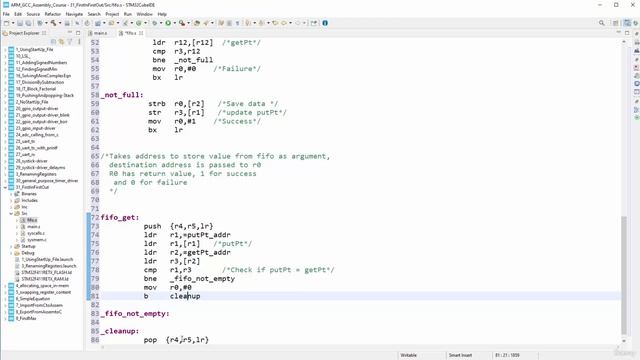Click the _fifo_not_empty label on line 83
The image size is (640, 360).
[135, 314]
